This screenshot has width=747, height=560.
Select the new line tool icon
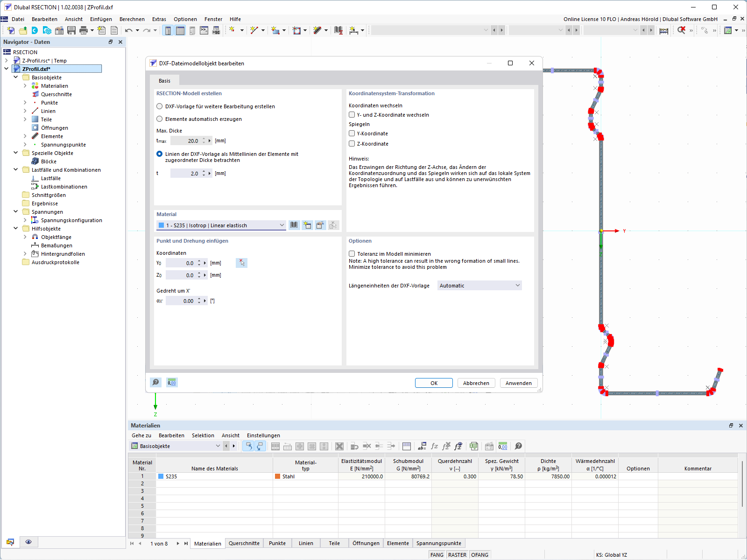[x=254, y=30]
